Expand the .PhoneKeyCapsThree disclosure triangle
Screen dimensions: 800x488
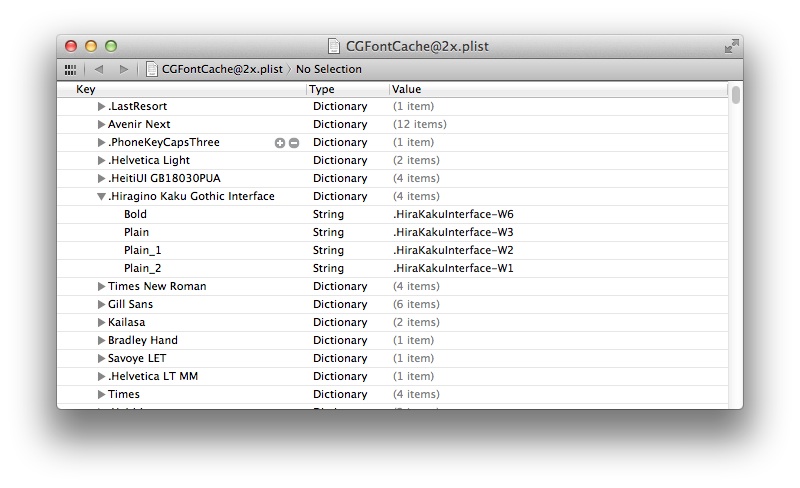point(101,142)
